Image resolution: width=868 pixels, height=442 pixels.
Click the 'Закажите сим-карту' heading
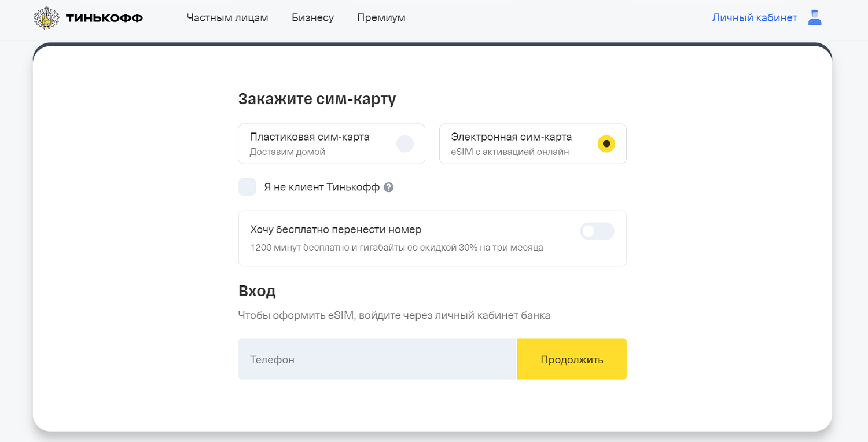[317, 99]
